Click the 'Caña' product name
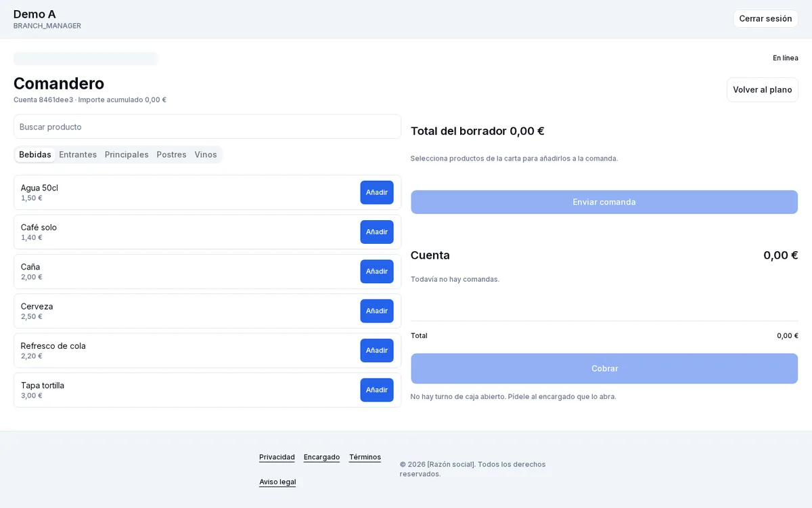812x508 pixels. pyautogui.click(x=30, y=267)
